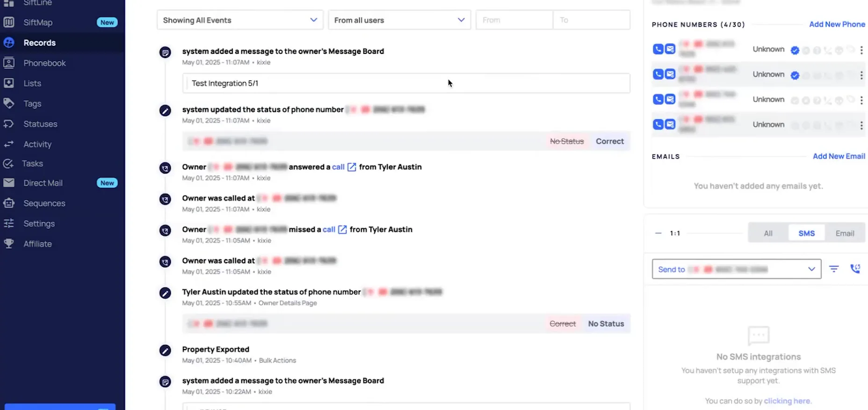Image resolution: width=868 pixels, height=410 pixels.
Task: Open the kebab menu of the first phone row
Action: coord(861,50)
